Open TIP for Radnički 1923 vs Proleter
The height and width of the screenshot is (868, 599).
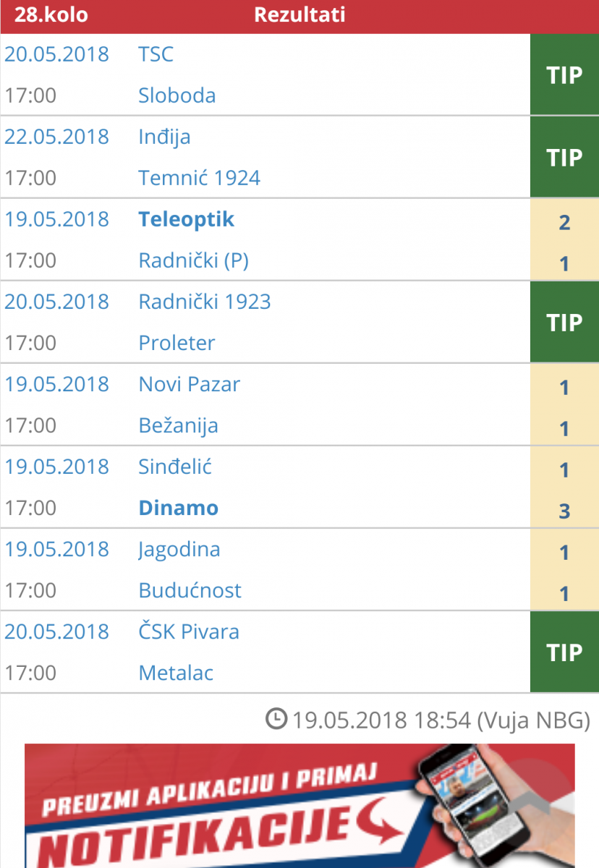(564, 322)
